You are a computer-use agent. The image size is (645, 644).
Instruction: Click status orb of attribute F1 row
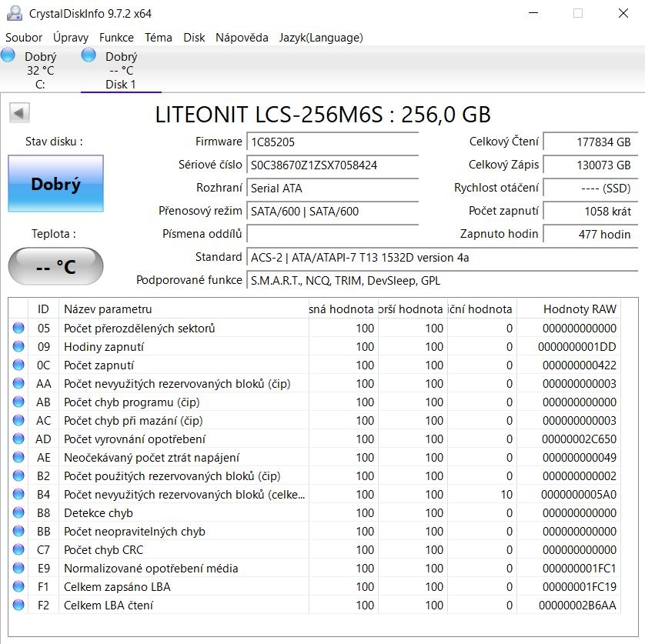click(18, 586)
